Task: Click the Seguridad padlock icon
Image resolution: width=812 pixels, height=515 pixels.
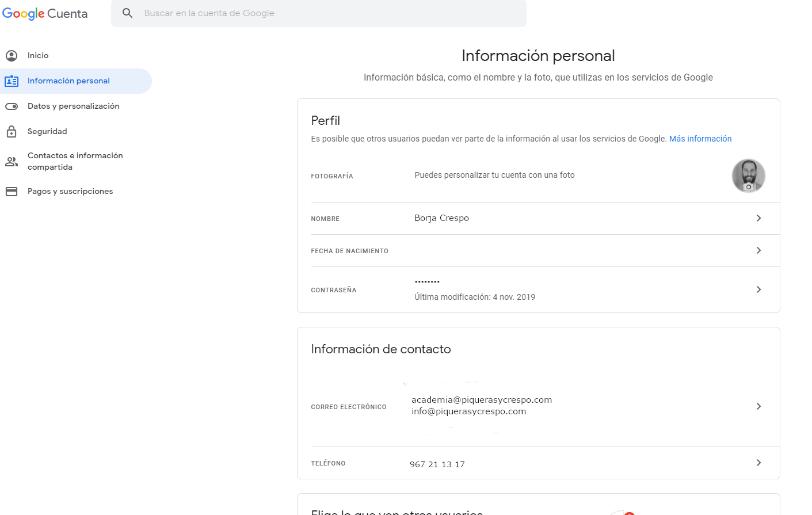Action: tap(12, 132)
